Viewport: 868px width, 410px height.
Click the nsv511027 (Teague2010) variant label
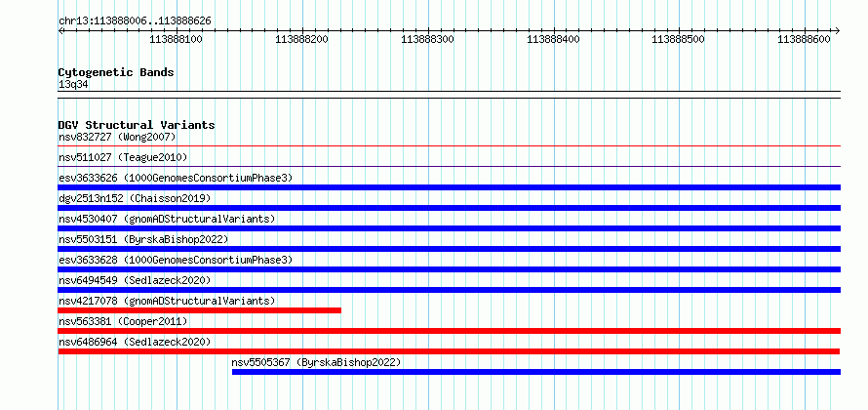123,157
